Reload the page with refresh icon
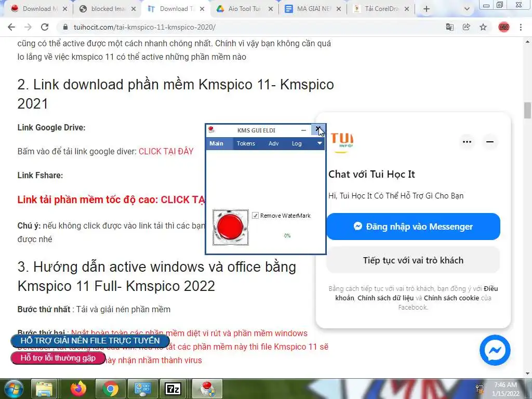Screen dimensions: 532x399 tap(45, 27)
